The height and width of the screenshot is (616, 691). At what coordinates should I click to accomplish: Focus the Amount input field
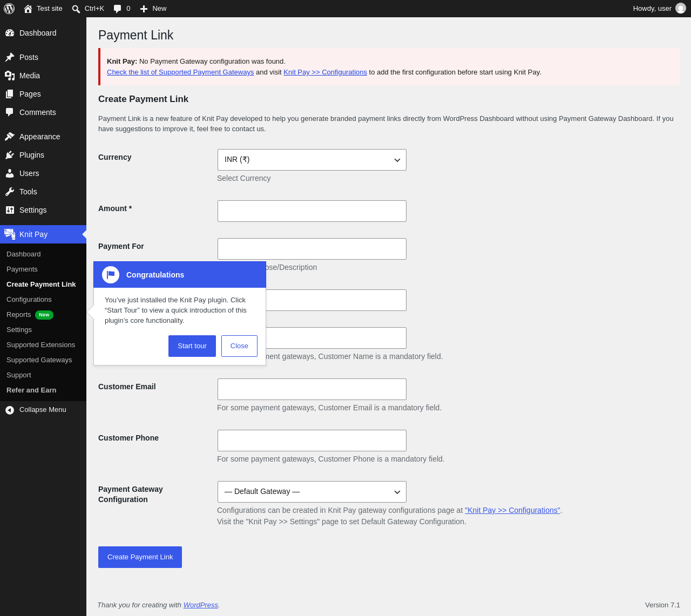coord(312,211)
